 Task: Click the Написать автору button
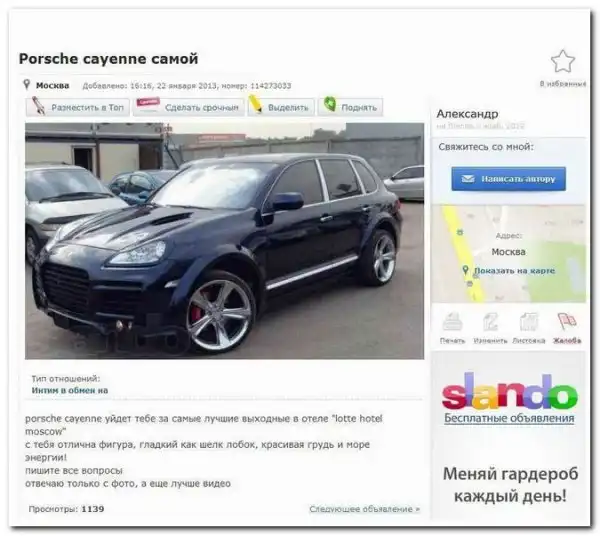[508, 179]
